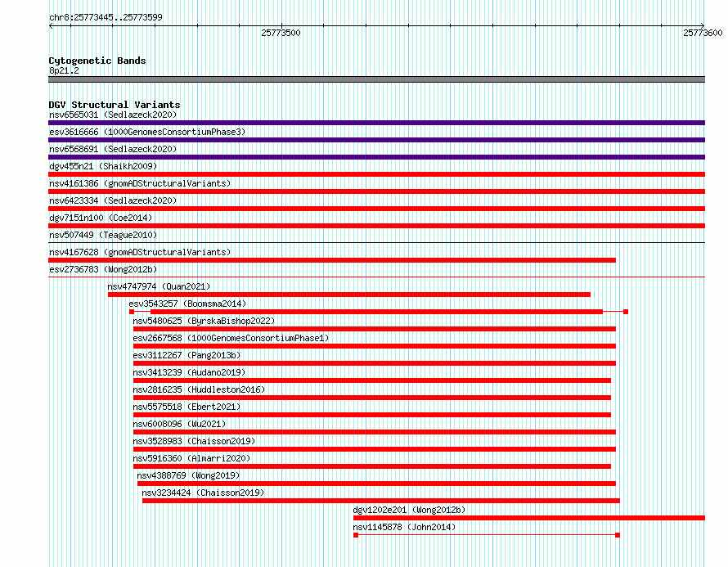
Task: Click the gray 8p21.2 cytogenetic band bar
Action: 376,79
